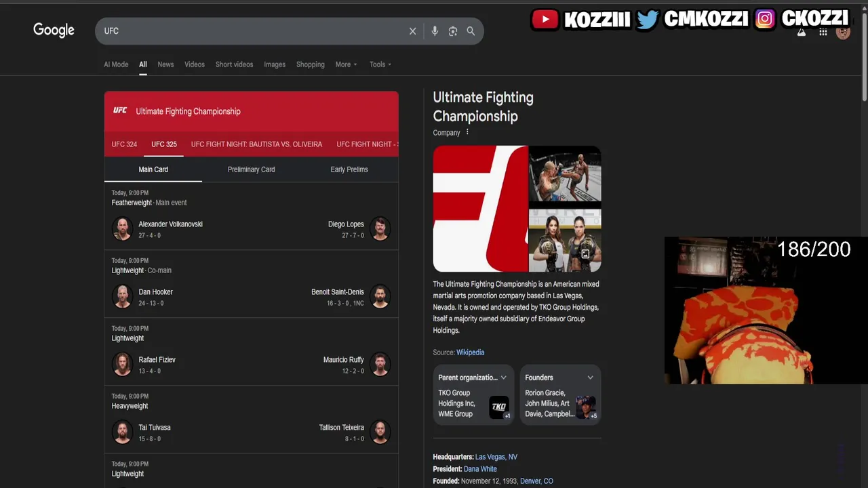
Task: Open the Early Prelims tab
Action: [x=349, y=169]
